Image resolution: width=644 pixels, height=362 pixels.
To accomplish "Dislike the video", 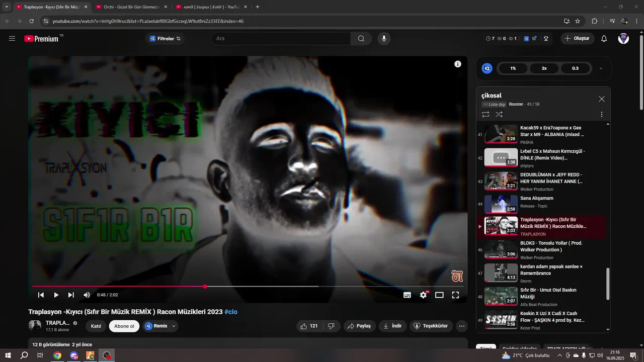I will click(331, 326).
